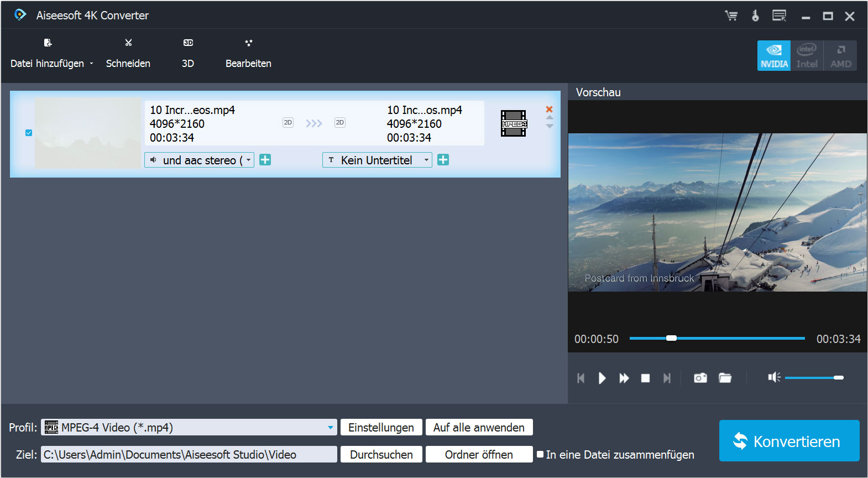Screen dimensions: 868x478
Task: Jump to previous frame in preview
Action: 581,378
